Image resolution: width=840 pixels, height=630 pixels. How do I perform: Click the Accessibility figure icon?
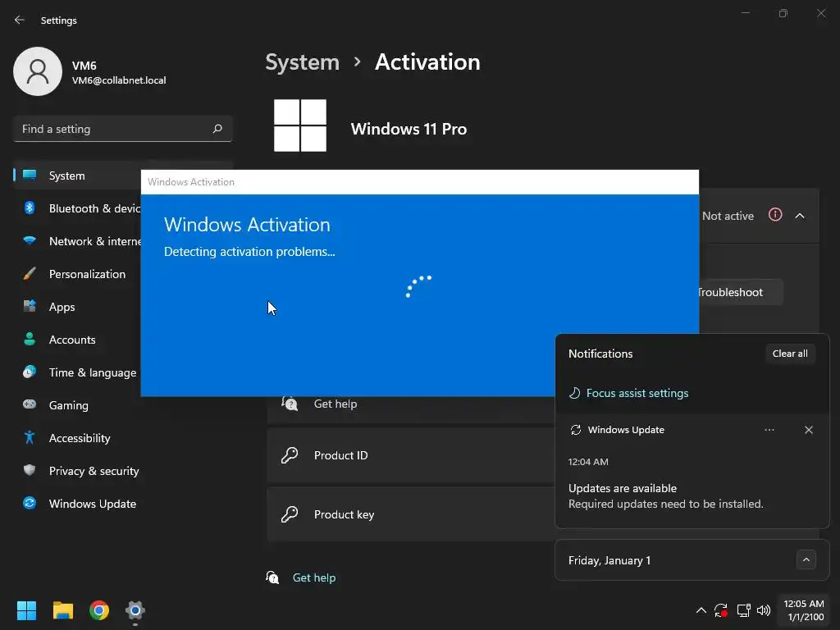(x=30, y=438)
